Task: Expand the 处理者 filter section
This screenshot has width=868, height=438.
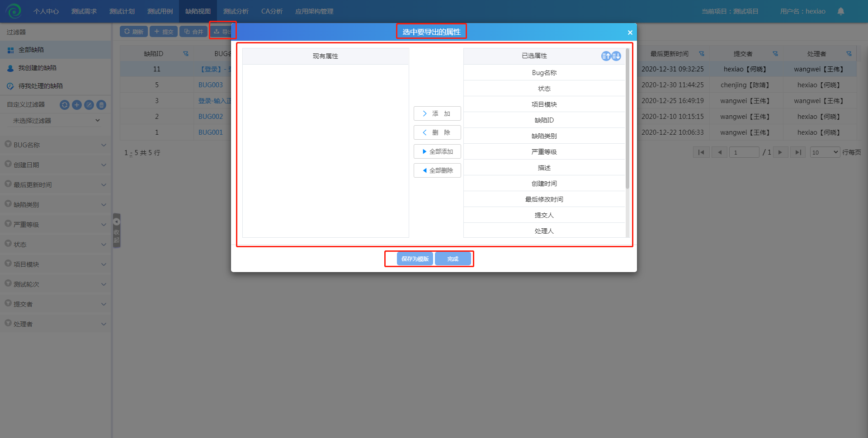Action: 56,324
